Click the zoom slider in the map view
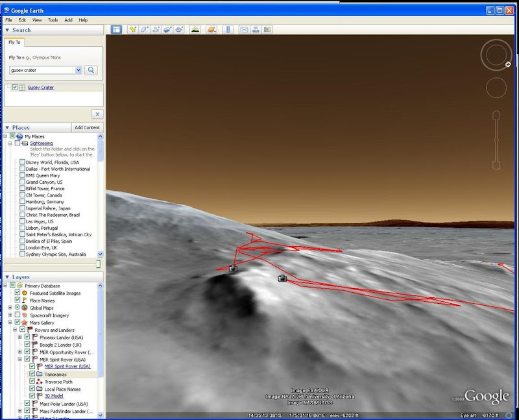This screenshot has height=420, width=519. 496,140
